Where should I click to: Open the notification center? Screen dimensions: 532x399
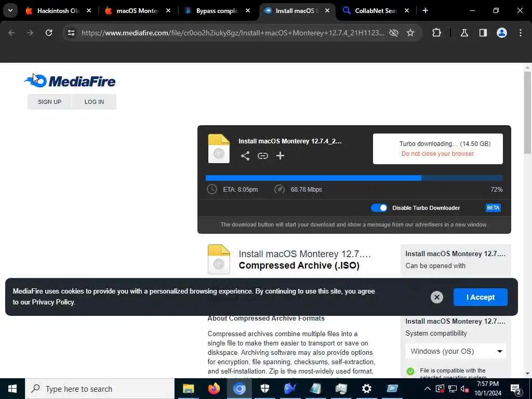tap(516, 389)
